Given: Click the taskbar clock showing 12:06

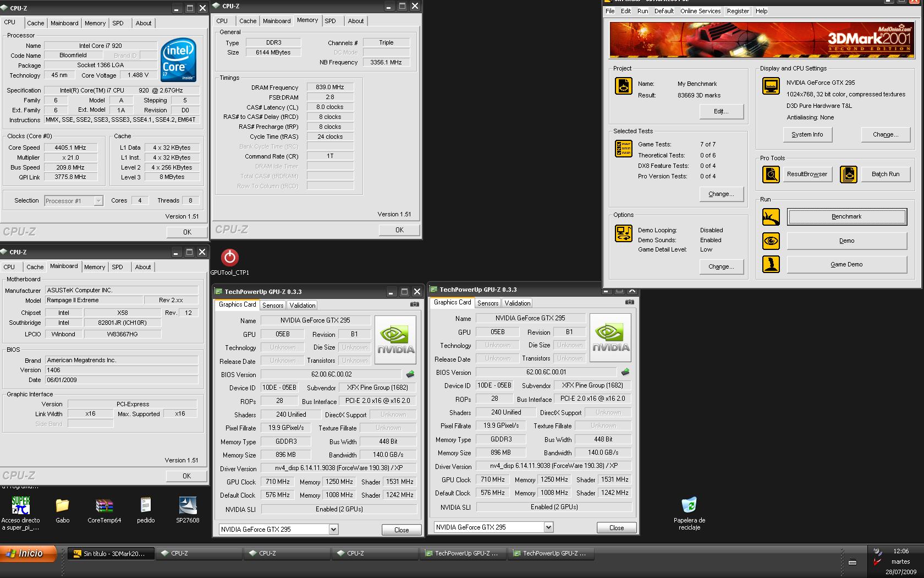Looking at the screenshot, I should [901, 551].
